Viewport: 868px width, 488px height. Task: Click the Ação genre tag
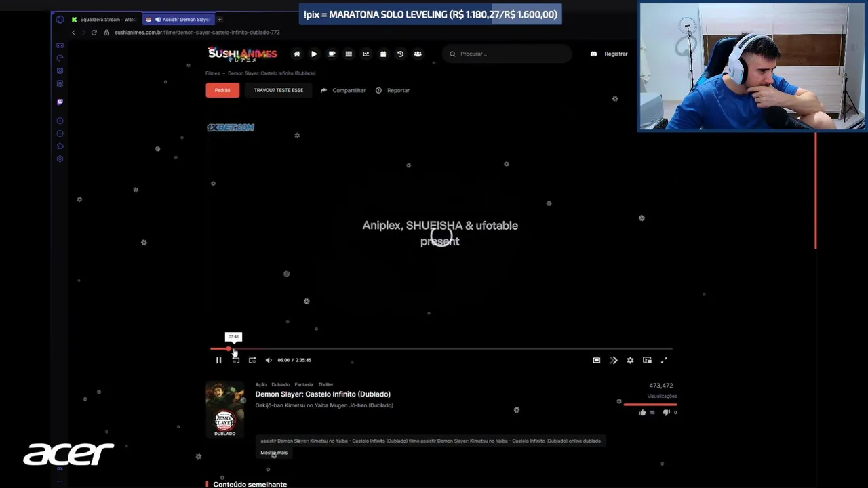coord(261,384)
